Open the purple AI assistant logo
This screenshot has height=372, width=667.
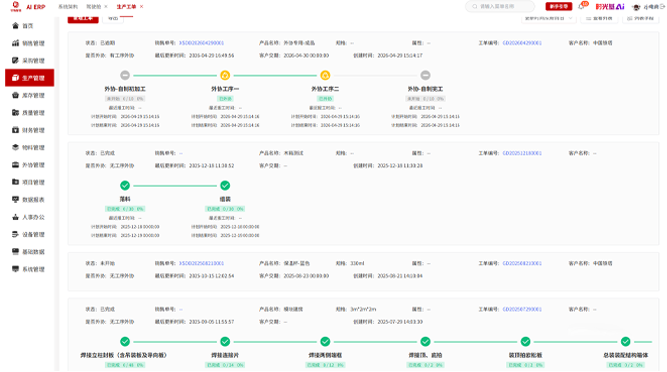(x=610, y=6)
